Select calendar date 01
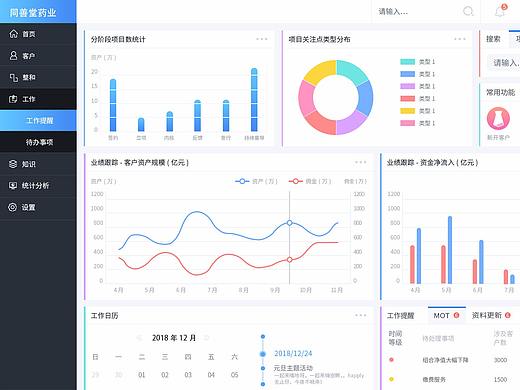Viewport: 520px width, 390px height. (x=142, y=375)
